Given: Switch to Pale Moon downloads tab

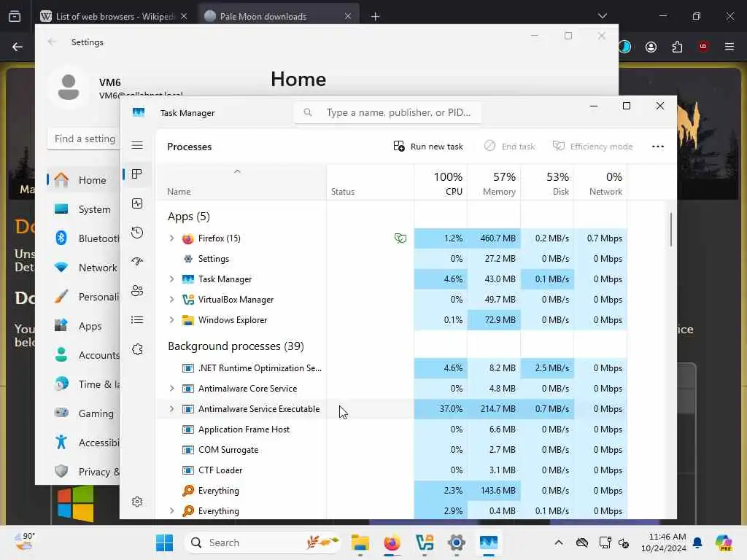Looking at the screenshot, I should [278, 16].
